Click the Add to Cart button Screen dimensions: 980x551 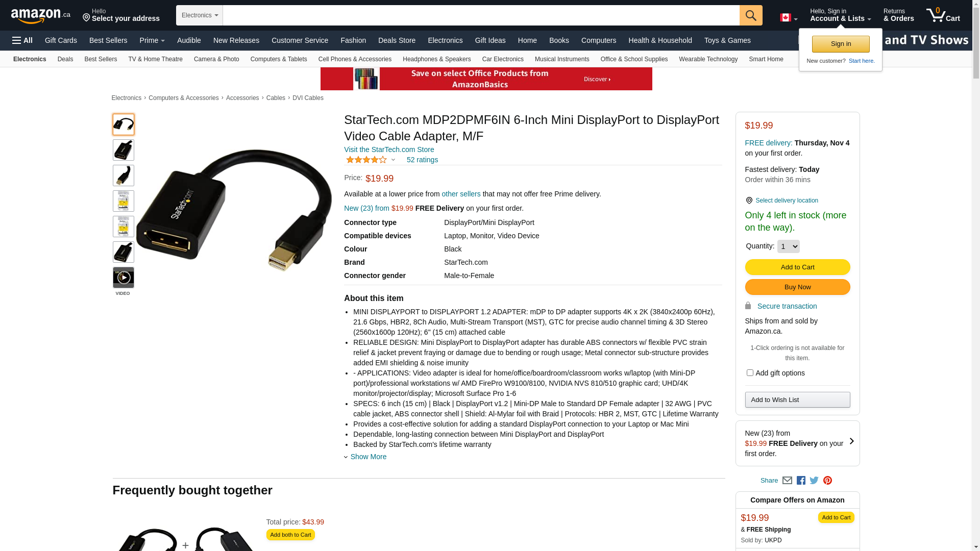[797, 267]
